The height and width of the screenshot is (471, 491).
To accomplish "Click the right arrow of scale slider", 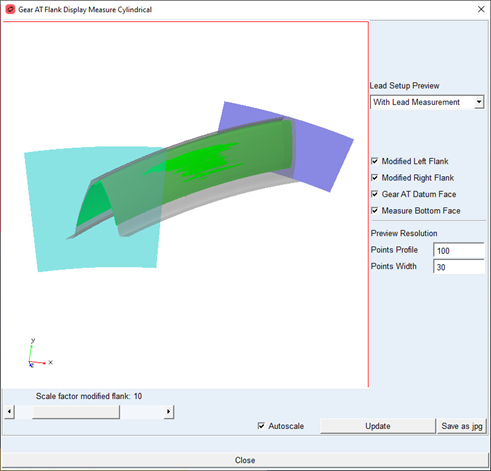I will (x=169, y=412).
